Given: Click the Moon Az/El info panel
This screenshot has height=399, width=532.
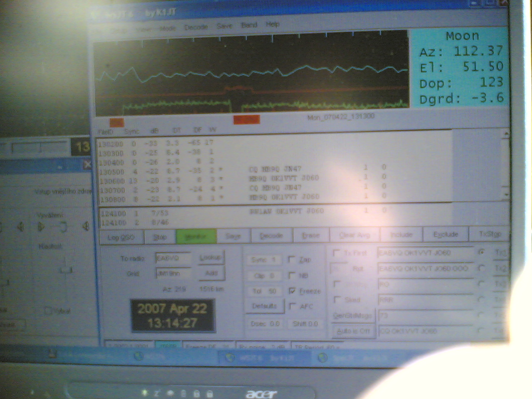Looking at the screenshot, I should (459, 67).
